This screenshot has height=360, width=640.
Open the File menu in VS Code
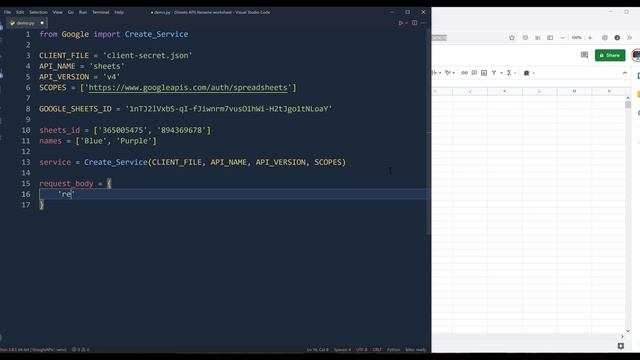[x=7, y=12]
